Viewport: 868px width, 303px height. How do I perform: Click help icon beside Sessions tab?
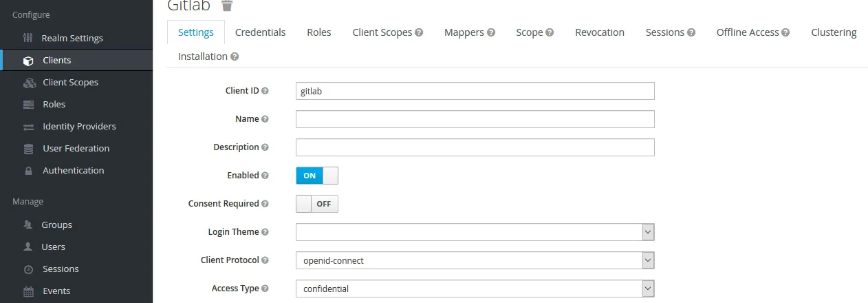[691, 32]
